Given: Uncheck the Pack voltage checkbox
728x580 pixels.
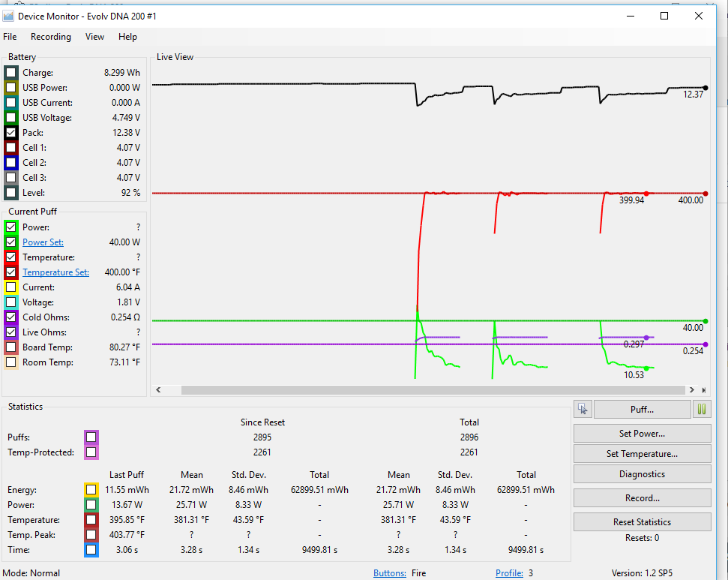Looking at the screenshot, I should pos(11,133).
